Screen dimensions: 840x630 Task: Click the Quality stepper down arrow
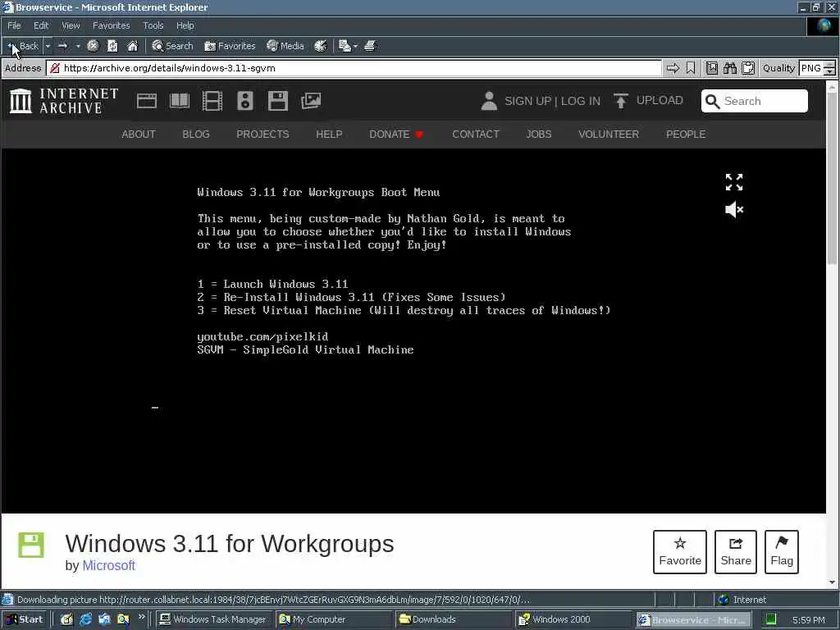[x=830, y=72]
